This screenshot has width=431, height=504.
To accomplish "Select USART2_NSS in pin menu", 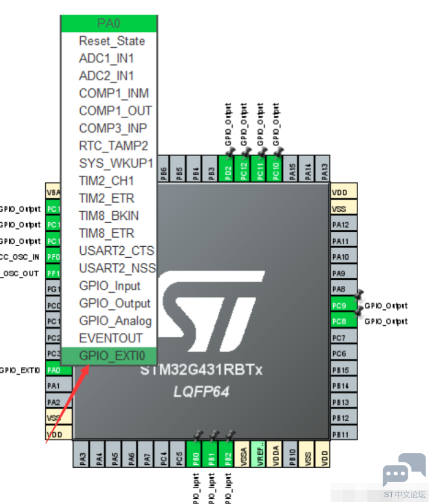I will pos(109,268).
